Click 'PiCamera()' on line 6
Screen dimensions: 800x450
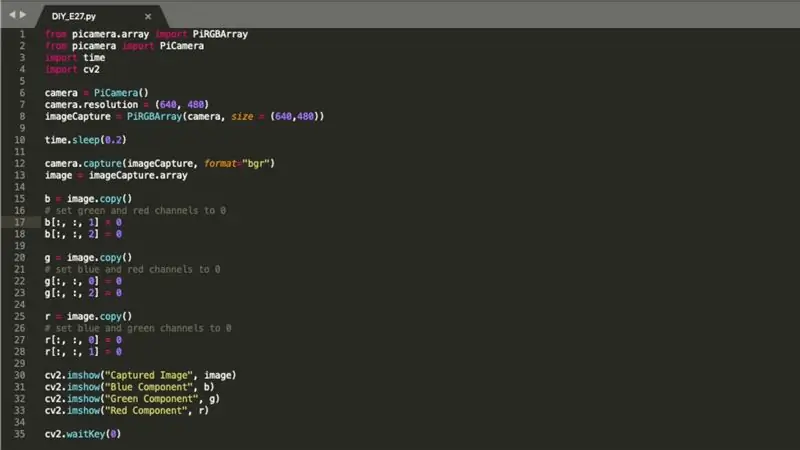[x=121, y=93]
